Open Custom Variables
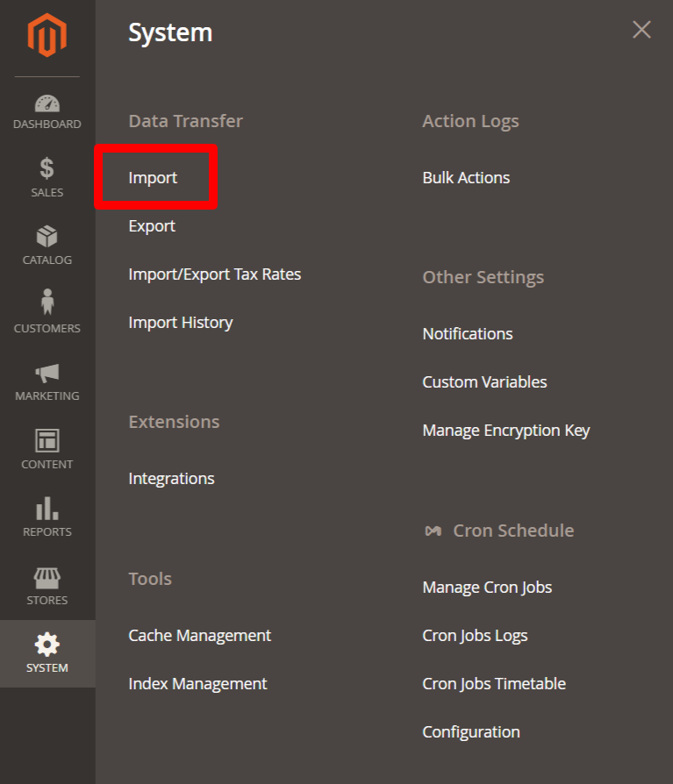673x784 pixels. [x=485, y=382]
